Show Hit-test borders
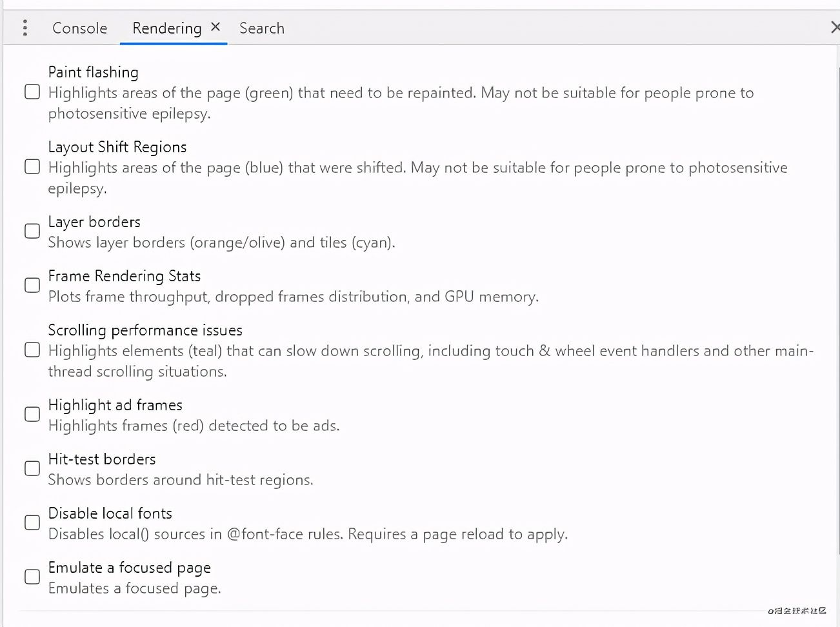 (32, 468)
